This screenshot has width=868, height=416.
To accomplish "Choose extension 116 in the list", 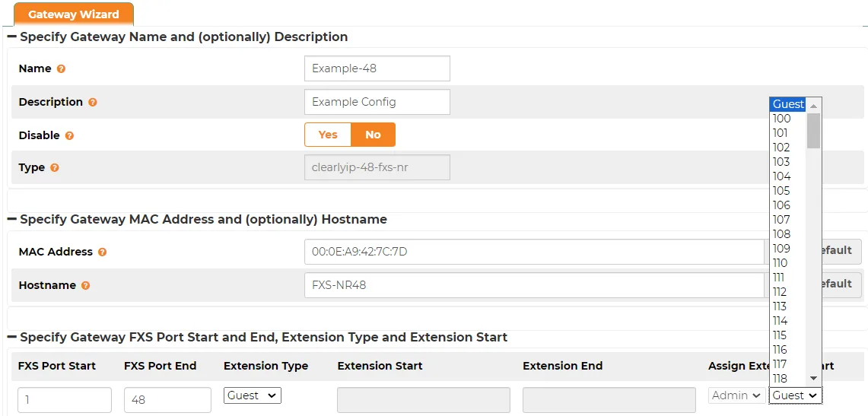I will pos(788,350).
